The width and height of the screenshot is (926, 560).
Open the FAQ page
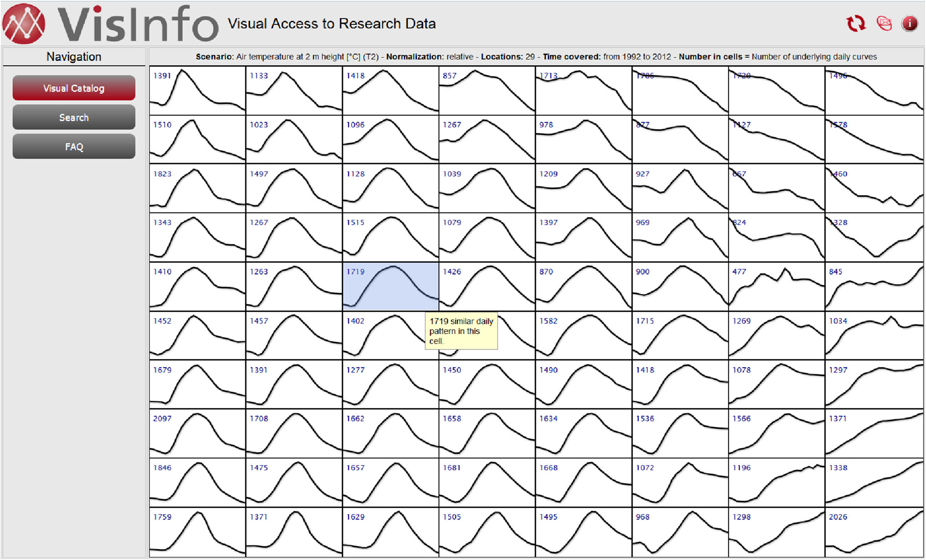pyautogui.click(x=74, y=147)
